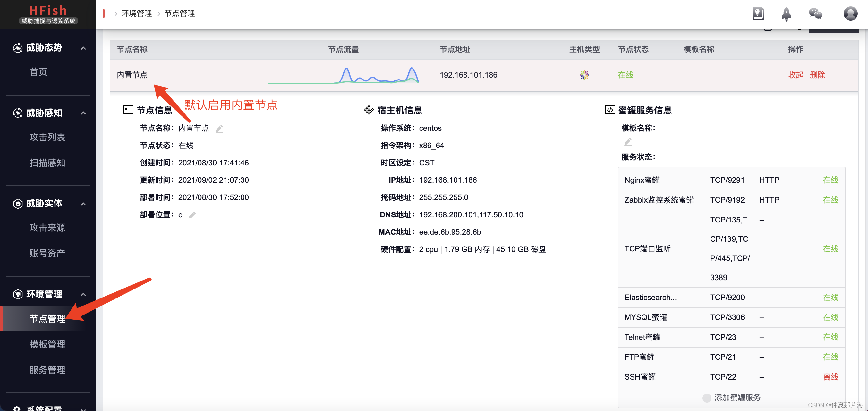Click the node traffic sparkline chart
Viewport: 868px width, 411px height.
pos(343,75)
